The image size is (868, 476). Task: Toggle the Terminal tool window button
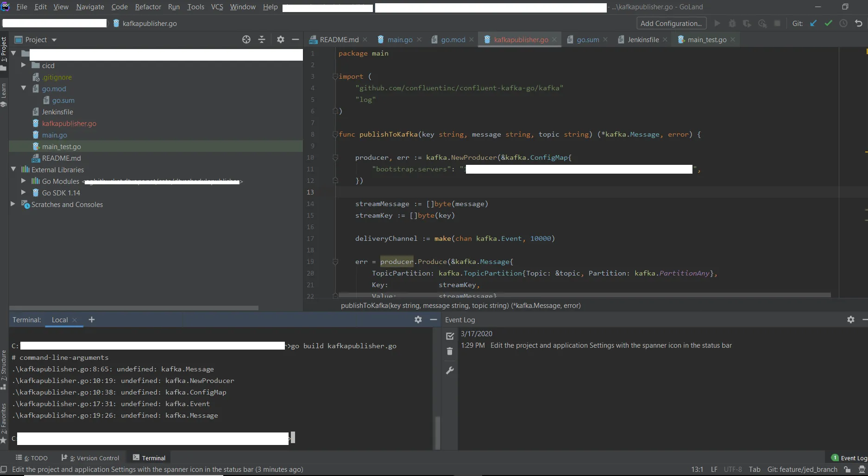[x=149, y=458]
